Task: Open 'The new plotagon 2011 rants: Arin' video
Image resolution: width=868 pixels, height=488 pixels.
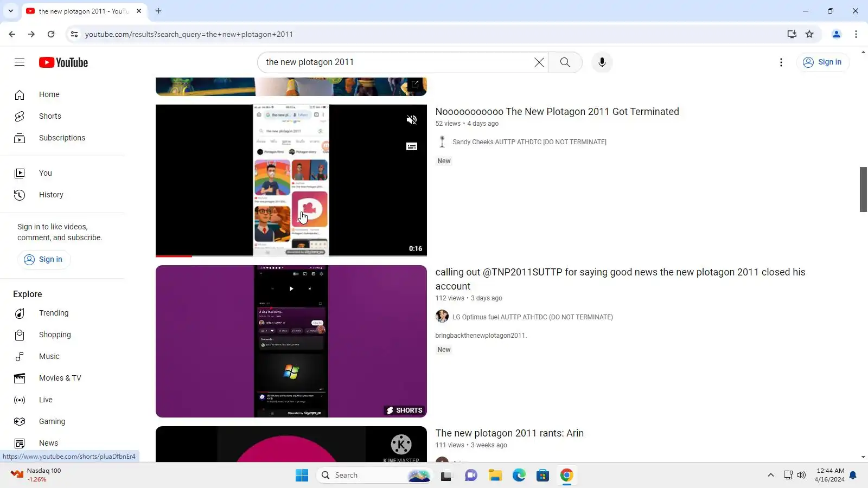Action: point(509,433)
